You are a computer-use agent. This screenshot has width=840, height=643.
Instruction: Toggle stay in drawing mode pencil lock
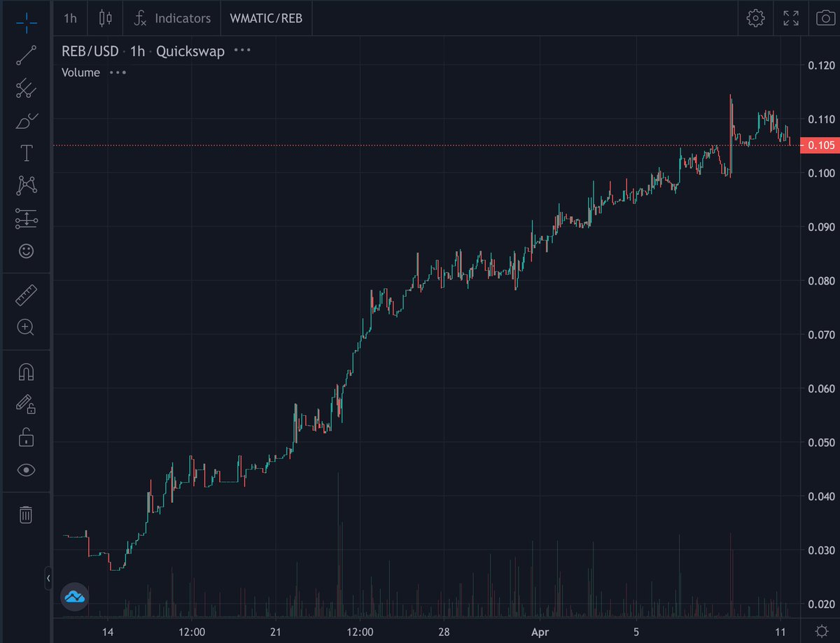[x=26, y=404]
